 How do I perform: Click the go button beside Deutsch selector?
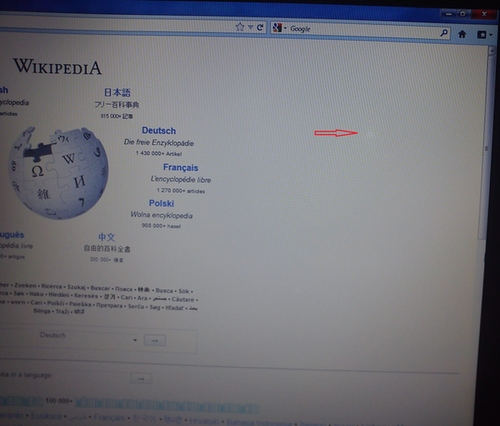tap(155, 341)
